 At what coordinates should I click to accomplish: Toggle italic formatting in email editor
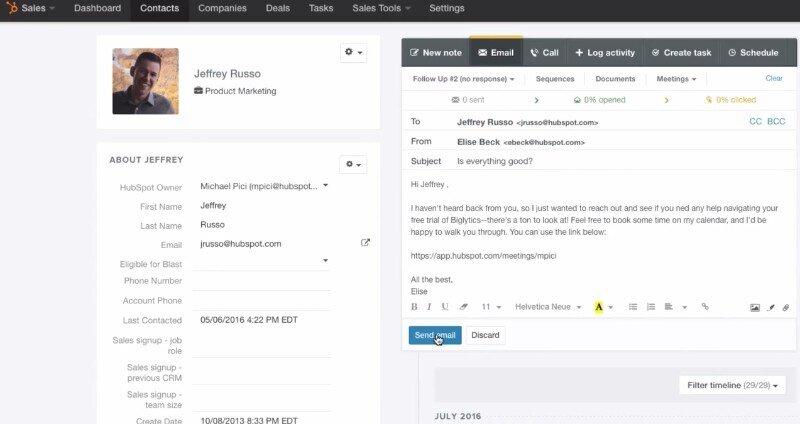click(x=429, y=307)
